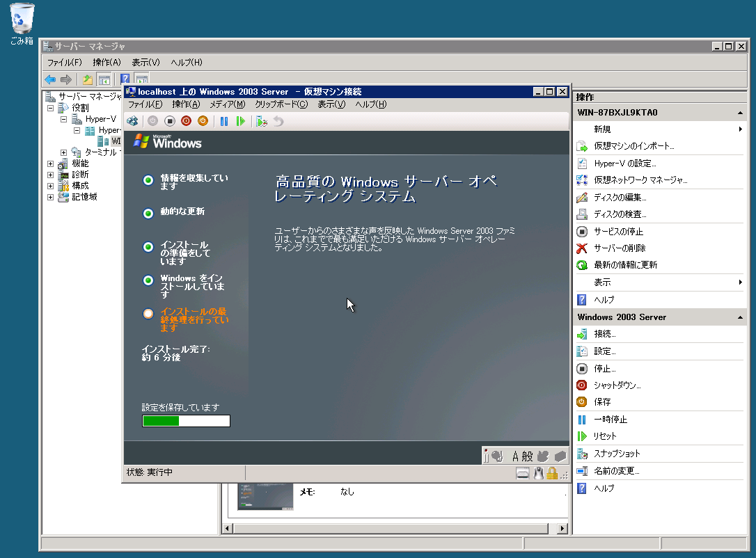756x558 pixels.
Task: Click the horizontal scrollbar right arrow
Action: tap(562, 529)
